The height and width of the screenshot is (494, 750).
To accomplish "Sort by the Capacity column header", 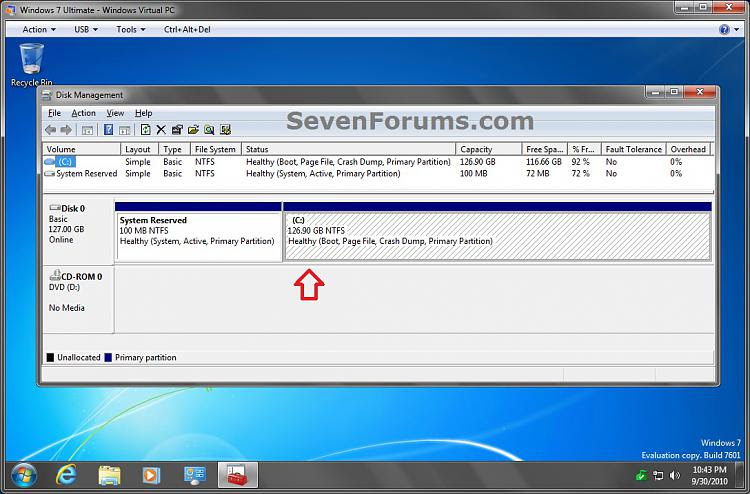I will (488, 149).
